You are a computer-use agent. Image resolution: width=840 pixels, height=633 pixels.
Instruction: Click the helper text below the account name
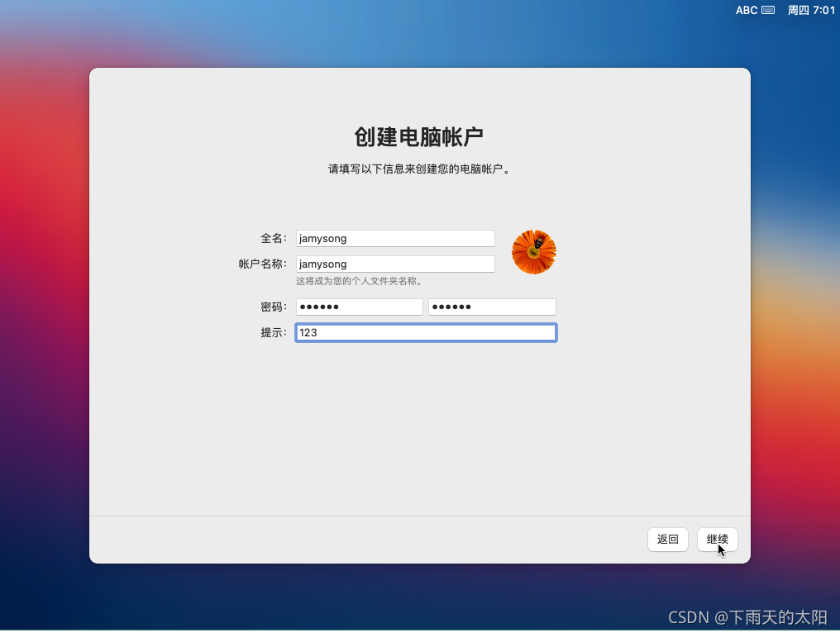coord(357,280)
